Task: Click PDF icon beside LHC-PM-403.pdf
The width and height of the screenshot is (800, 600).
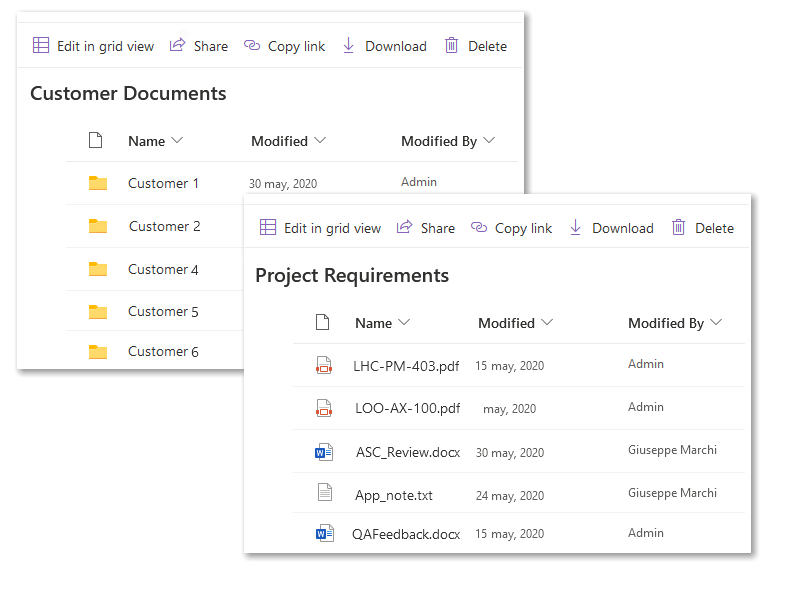Action: click(324, 365)
